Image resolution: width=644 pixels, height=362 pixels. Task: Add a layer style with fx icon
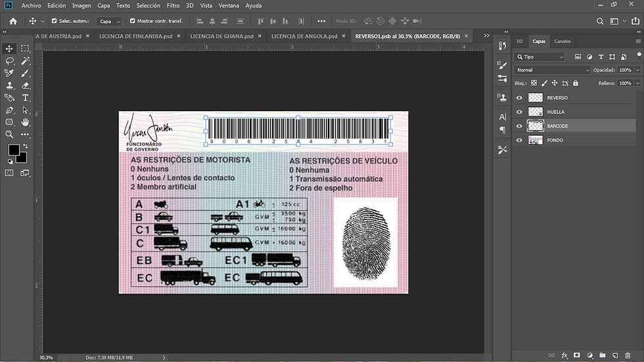564,355
